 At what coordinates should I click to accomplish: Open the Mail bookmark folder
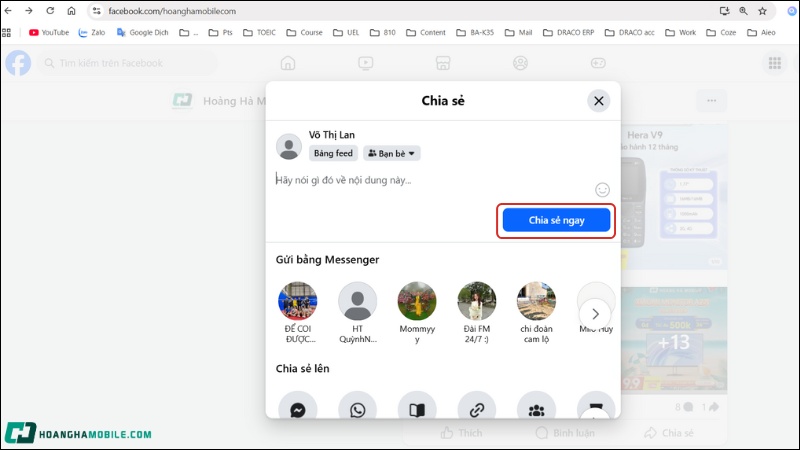pyautogui.click(x=518, y=33)
